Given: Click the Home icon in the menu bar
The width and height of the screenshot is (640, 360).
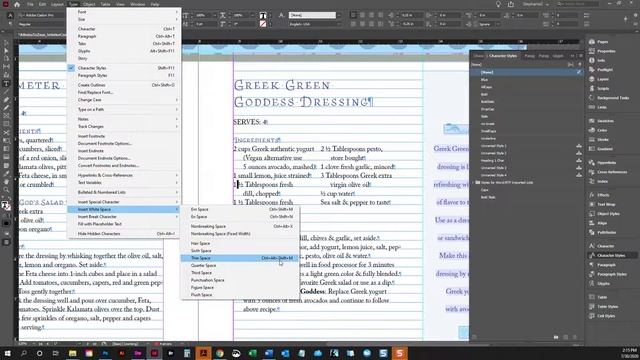Looking at the screenshot, I should pyautogui.click(x=17, y=4).
